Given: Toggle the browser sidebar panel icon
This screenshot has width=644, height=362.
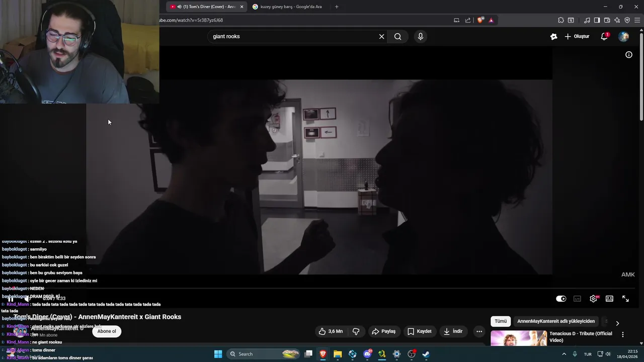Looking at the screenshot, I should coord(597,20).
